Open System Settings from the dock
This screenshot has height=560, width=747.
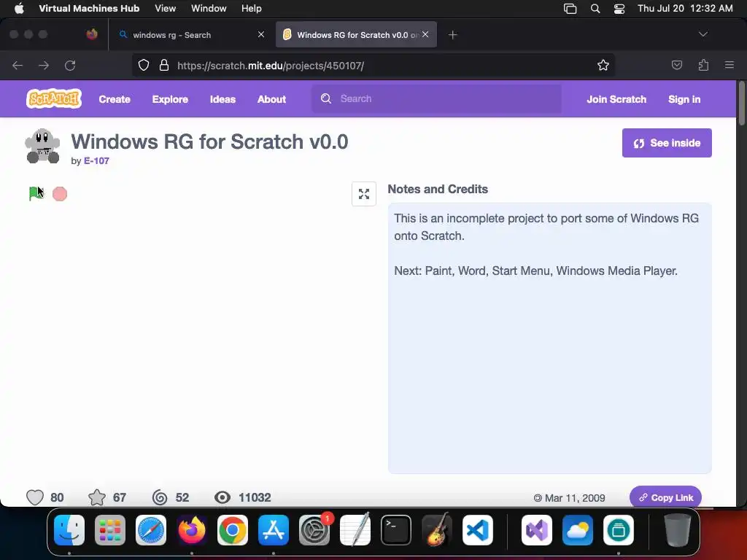[314, 530]
